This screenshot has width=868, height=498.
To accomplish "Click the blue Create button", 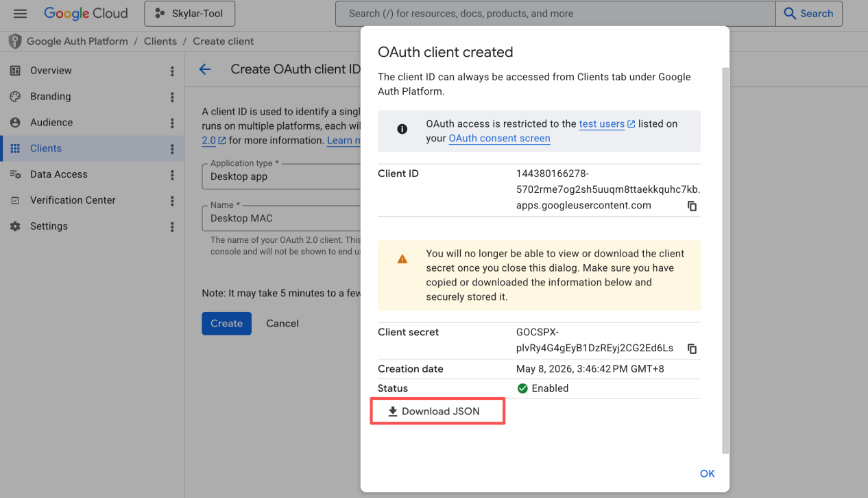I will (x=226, y=323).
